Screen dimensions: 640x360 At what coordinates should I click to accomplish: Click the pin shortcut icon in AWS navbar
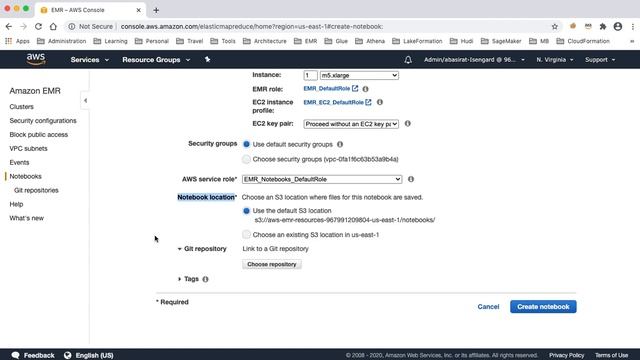tap(207, 60)
